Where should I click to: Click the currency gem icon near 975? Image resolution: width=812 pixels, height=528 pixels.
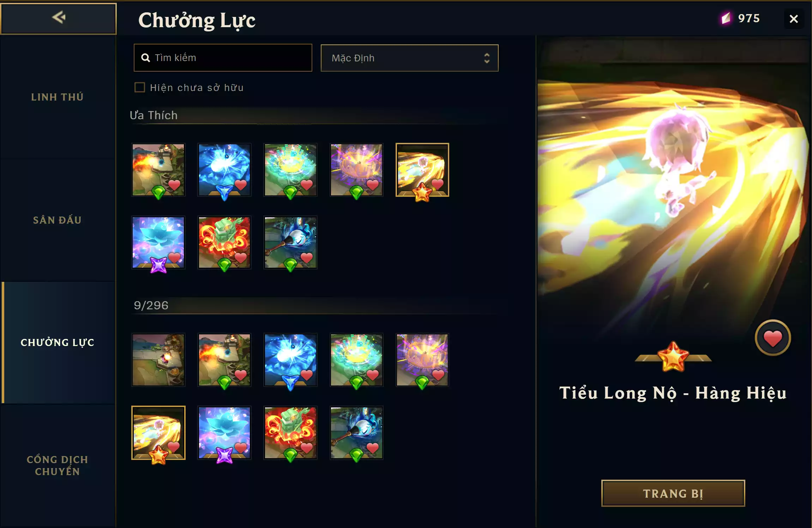coord(726,18)
